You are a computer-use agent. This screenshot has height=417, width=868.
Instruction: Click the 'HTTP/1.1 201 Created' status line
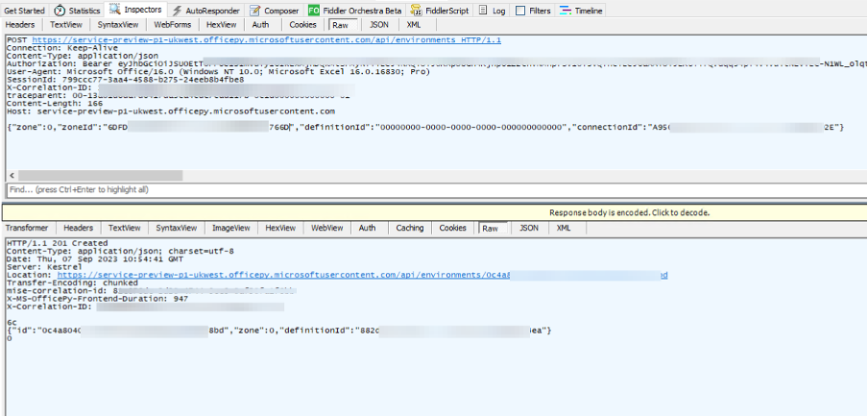tap(57, 243)
